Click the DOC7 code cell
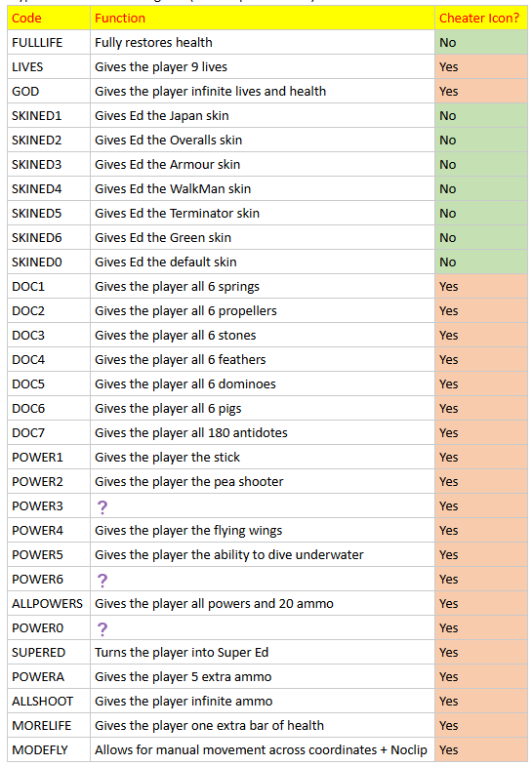 coord(49,433)
